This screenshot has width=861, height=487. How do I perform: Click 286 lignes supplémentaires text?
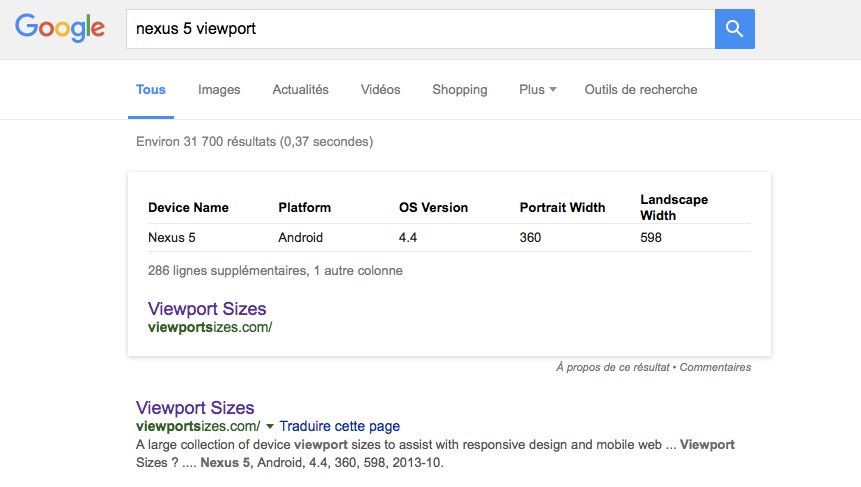275,270
